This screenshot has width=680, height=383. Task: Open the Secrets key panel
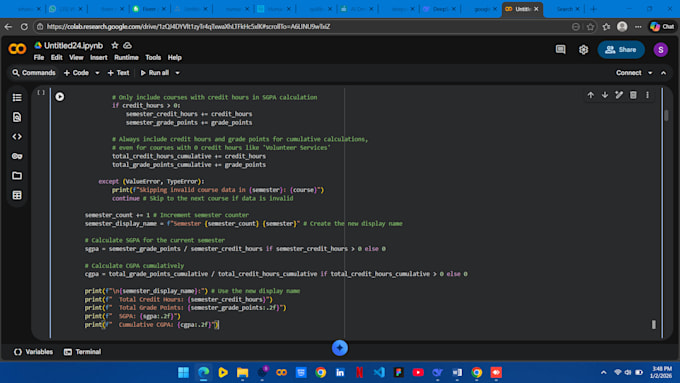tap(17, 156)
